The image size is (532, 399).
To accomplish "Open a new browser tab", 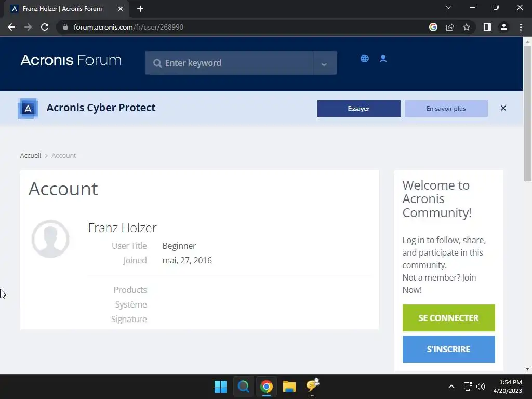I will point(140,9).
